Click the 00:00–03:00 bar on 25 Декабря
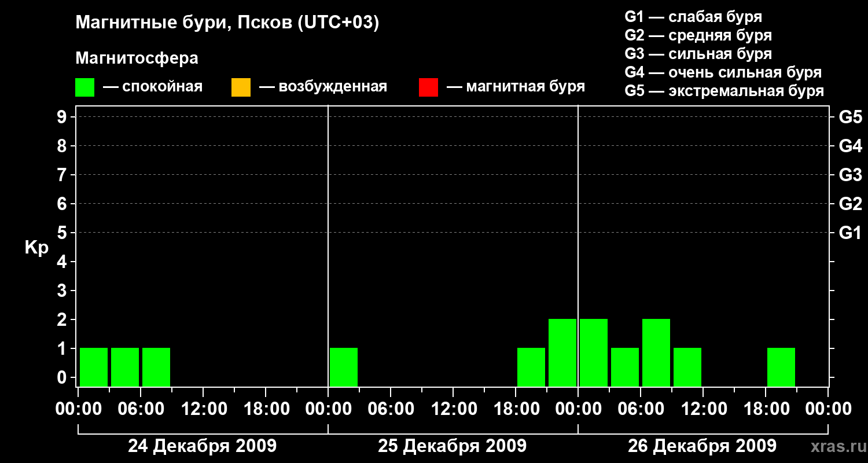868x463 pixels. [x=344, y=367]
